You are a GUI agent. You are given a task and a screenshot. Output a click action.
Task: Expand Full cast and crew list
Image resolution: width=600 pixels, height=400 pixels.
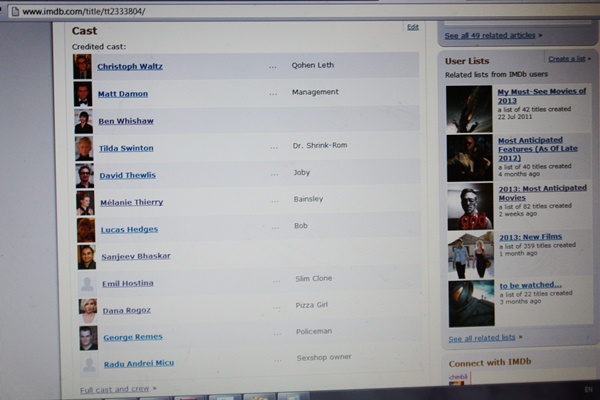point(117,388)
